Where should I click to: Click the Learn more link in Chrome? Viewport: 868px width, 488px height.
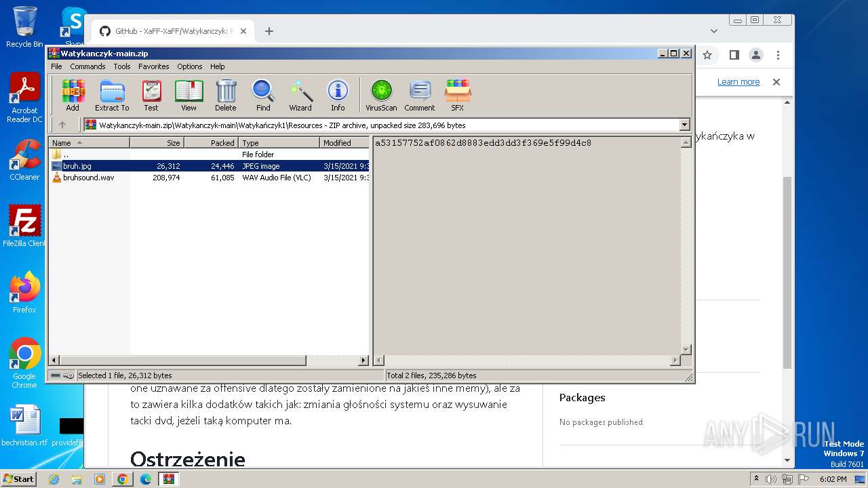click(738, 82)
